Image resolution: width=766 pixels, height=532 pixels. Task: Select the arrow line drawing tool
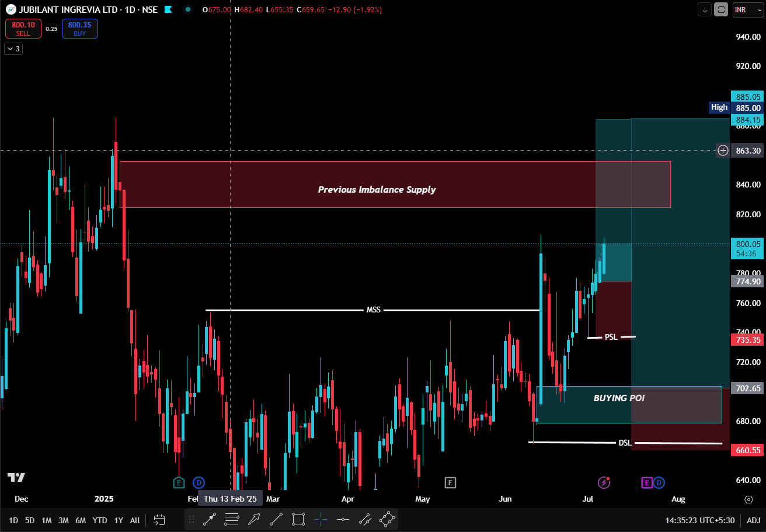210,519
